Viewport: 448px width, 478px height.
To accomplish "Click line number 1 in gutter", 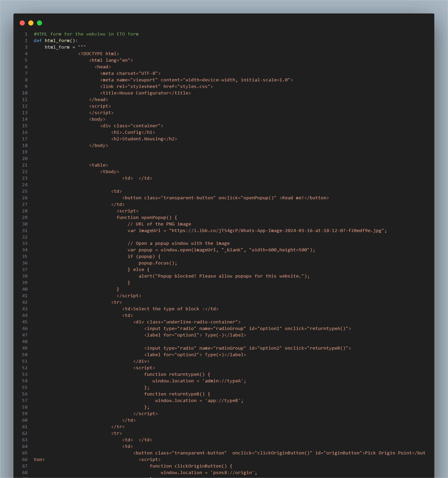I will 26,34.
